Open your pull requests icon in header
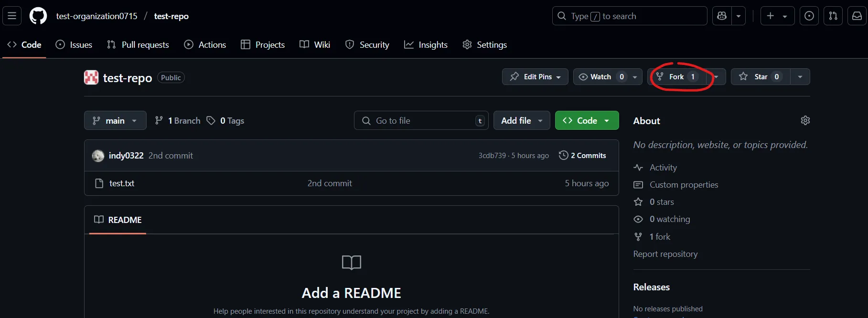Viewport: 868px width, 318px height. 833,16
